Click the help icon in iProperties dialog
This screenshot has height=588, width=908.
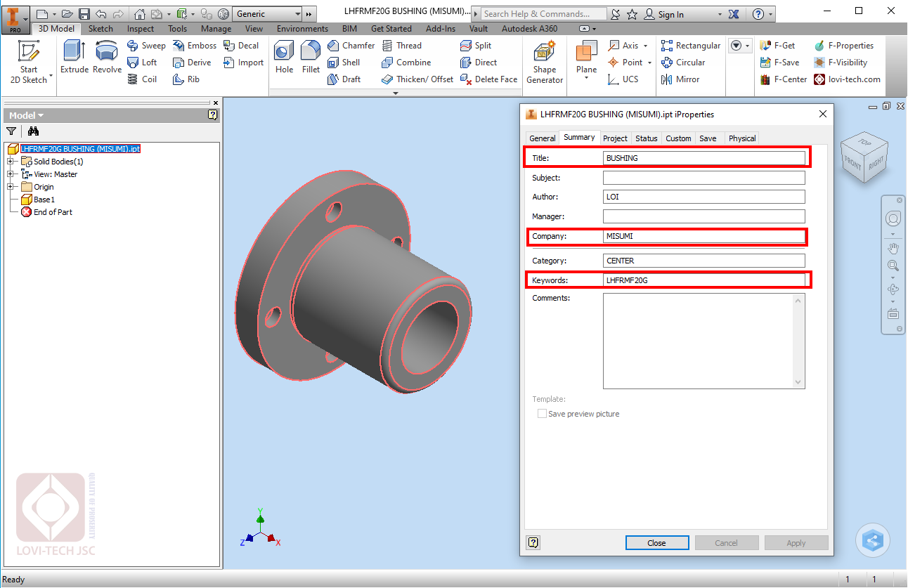[x=533, y=542]
